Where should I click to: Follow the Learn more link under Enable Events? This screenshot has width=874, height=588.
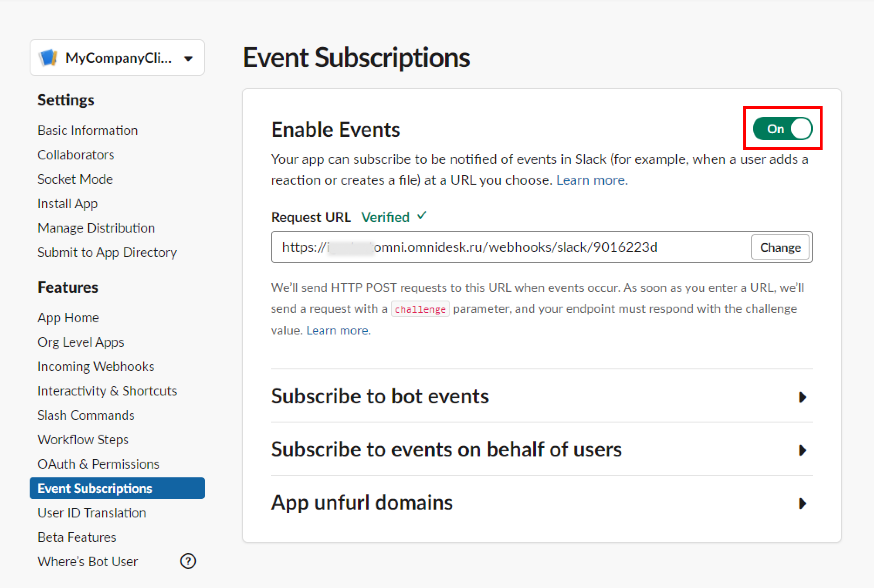tap(592, 180)
